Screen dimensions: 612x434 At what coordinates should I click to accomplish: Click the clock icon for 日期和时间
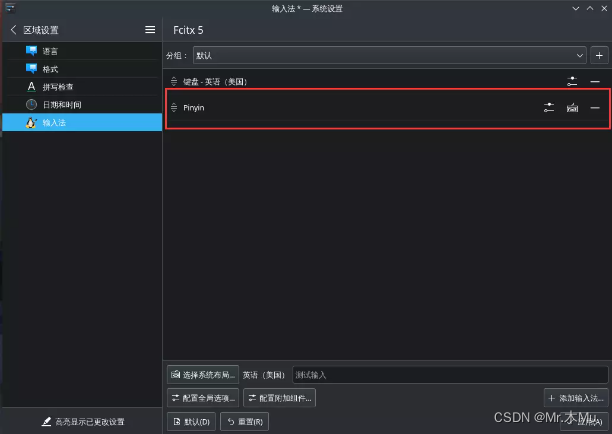(31, 105)
